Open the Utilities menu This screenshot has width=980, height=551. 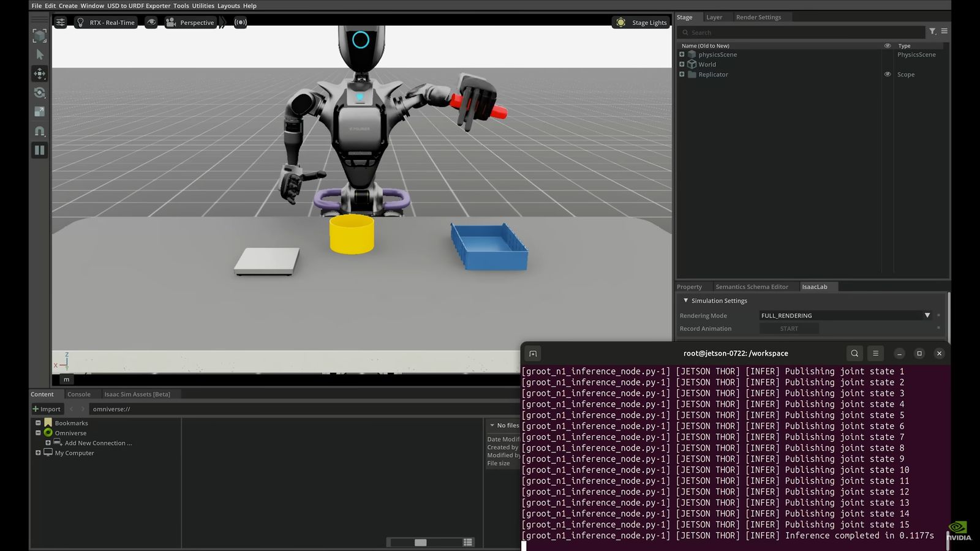click(203, 6)
